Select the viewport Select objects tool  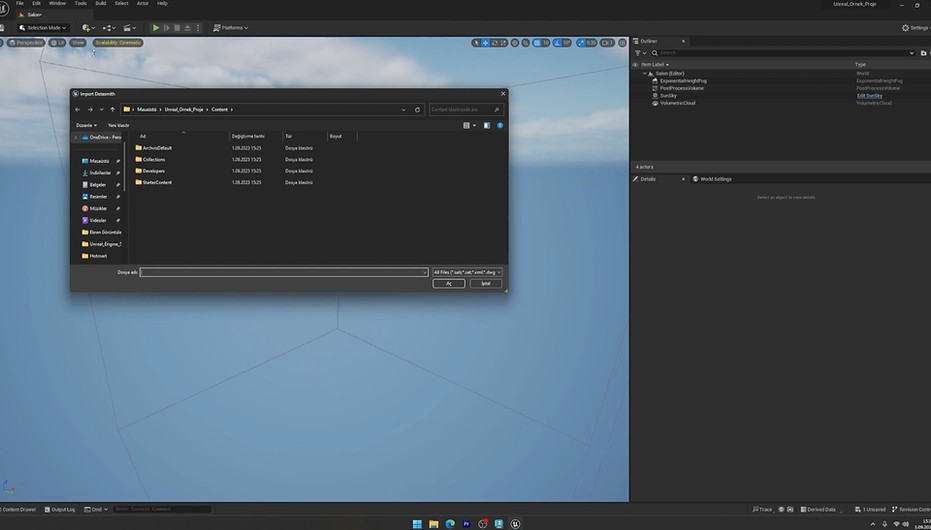(x=476, y=43)
